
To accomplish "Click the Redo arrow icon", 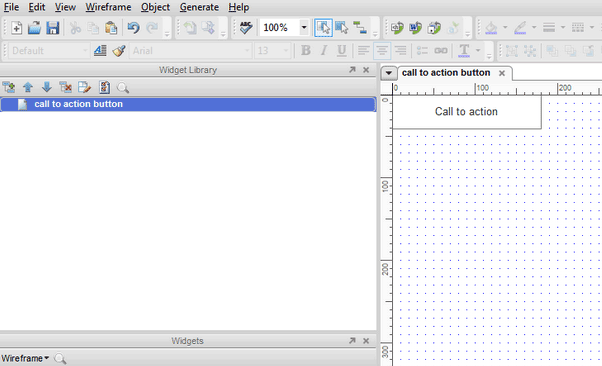I will [152, 28].
